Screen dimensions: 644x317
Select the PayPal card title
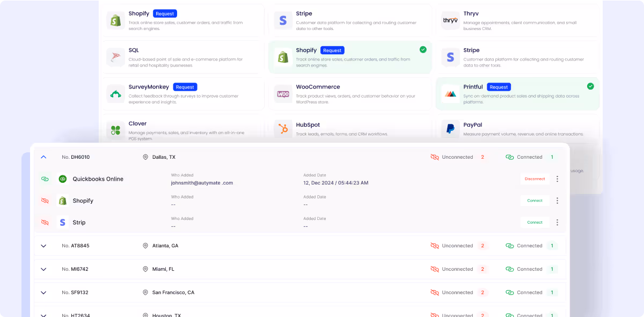point(473,125)
